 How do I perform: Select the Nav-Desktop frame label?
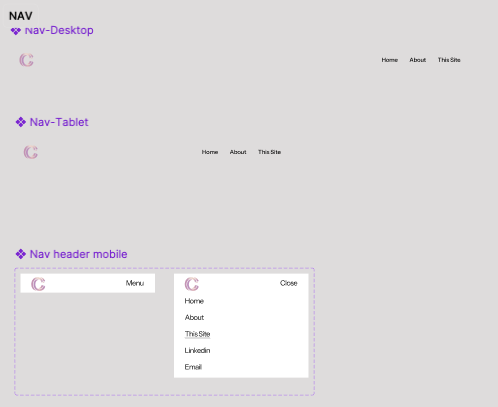click(59, 30)
